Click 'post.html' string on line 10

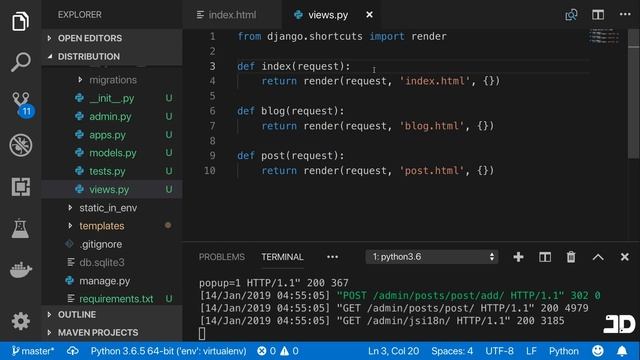pos(432,171)
